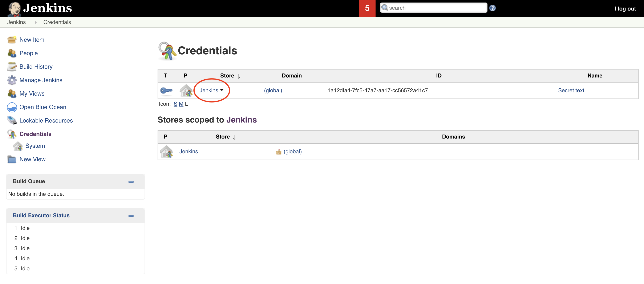Set icon size to M
Screen dimensions: 644x284
181,104
